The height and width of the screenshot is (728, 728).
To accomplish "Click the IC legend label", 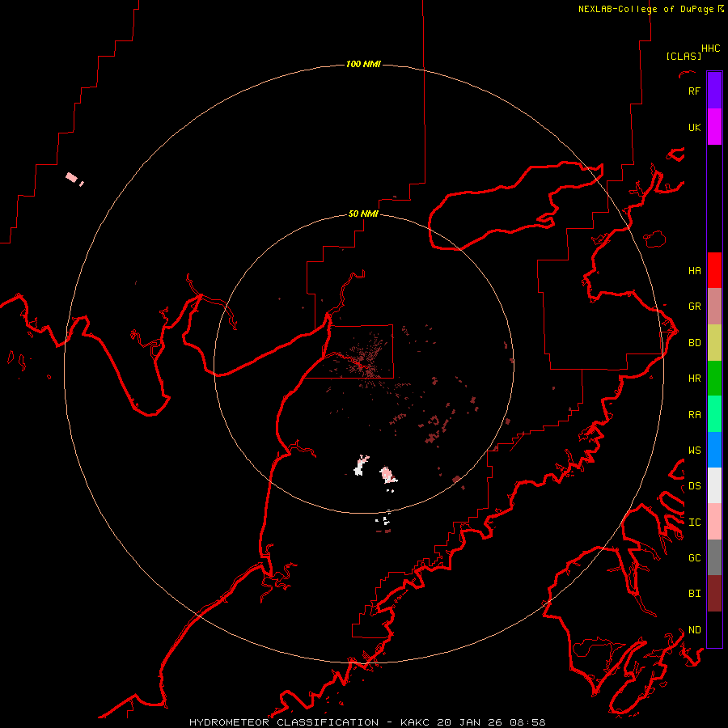I will 694,522.
